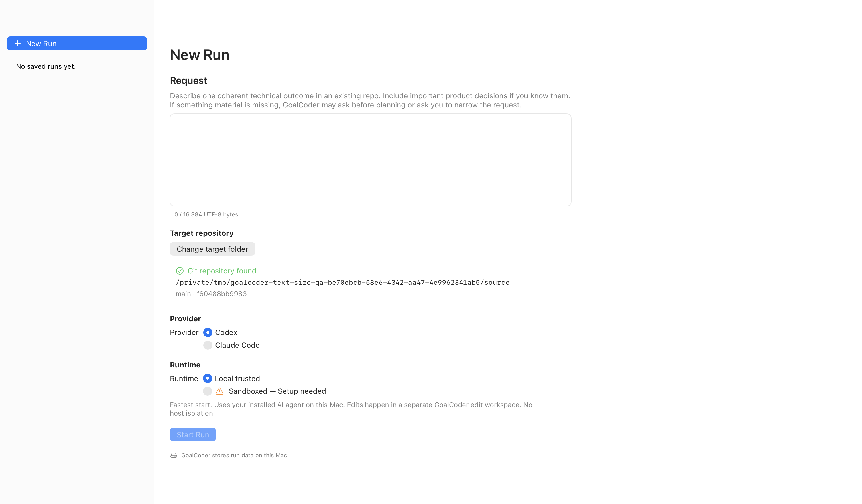Select the Claude Code provider radio button
The height and width of the screenshot is (504, 862).
[208, 345]
